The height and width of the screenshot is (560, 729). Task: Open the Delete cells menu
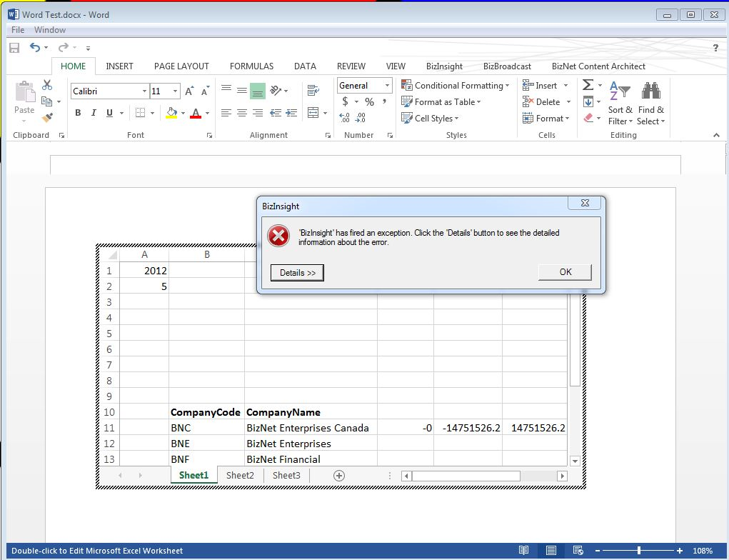(546, 102)
